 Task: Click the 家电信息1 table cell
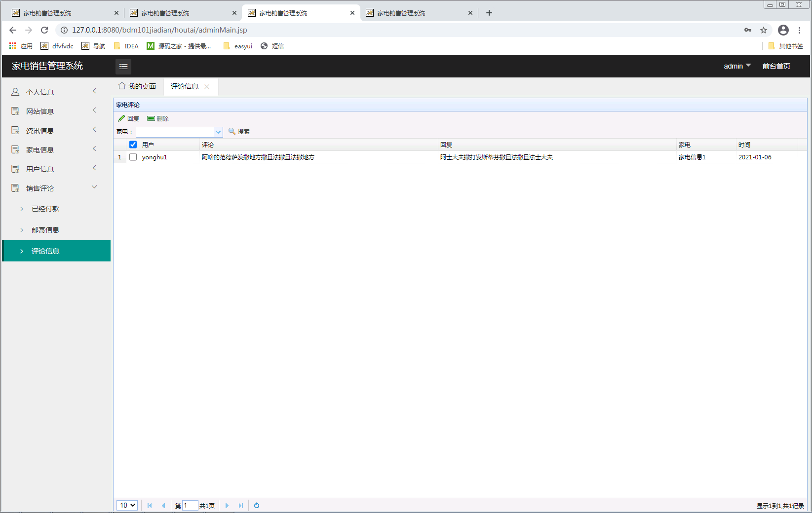(706, 157)
